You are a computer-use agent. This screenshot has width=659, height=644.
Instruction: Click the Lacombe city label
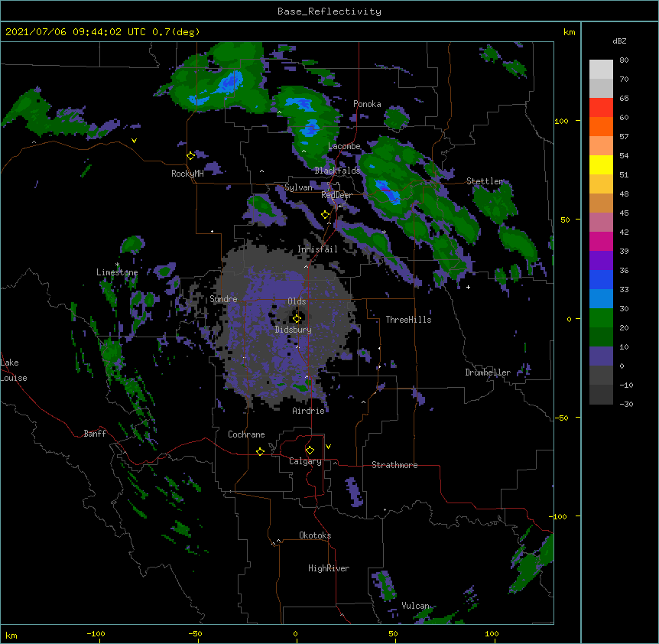pyautogui.click(x=344, y=146)
